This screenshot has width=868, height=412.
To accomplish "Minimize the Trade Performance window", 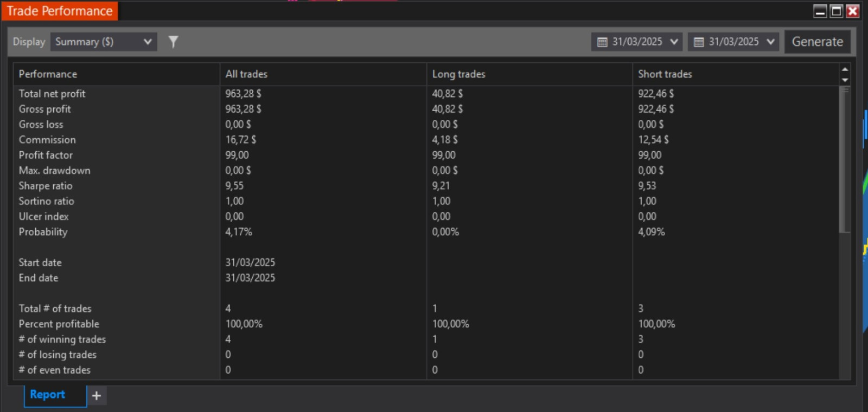I will [x=820, y=11].
